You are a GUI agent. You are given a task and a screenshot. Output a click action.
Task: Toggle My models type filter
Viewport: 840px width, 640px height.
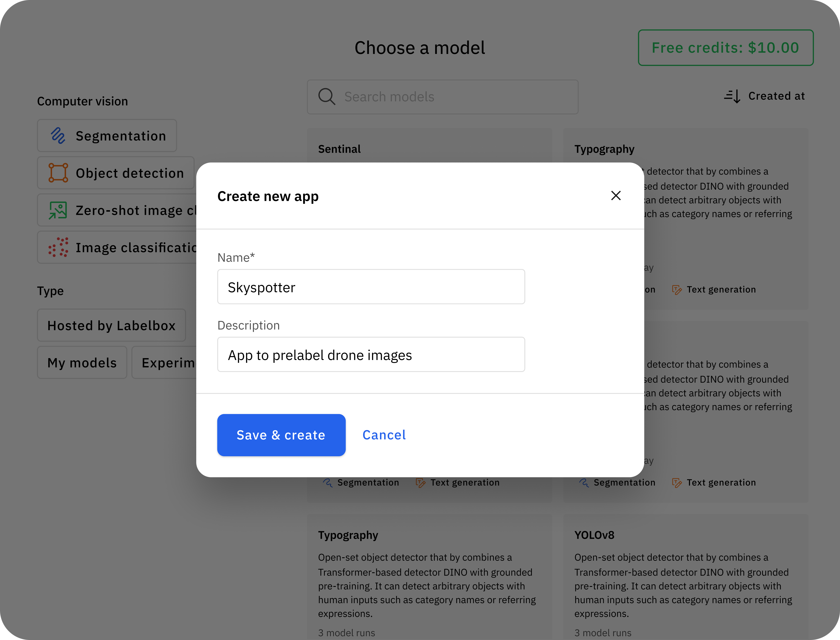[82, 363]
